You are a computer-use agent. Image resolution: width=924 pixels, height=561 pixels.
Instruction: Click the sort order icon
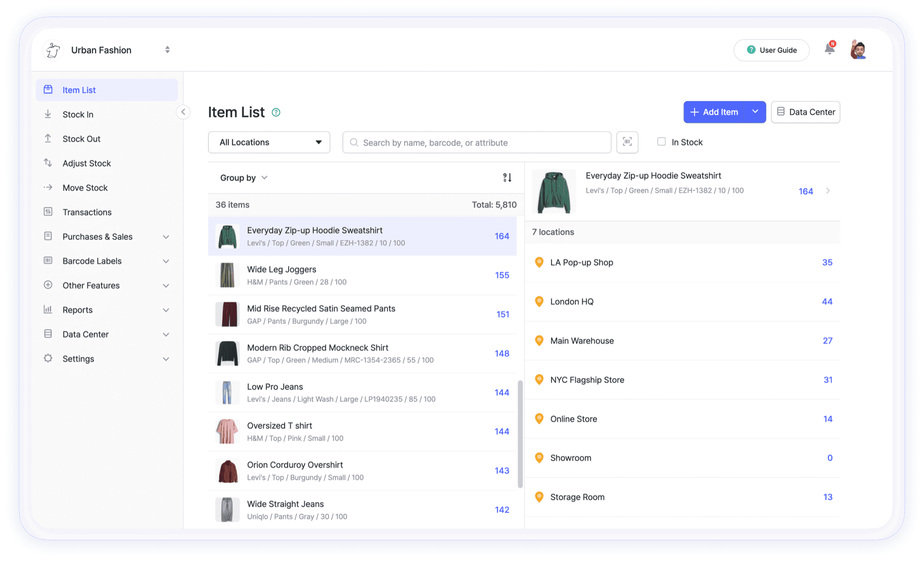click(x=507, y=177)
